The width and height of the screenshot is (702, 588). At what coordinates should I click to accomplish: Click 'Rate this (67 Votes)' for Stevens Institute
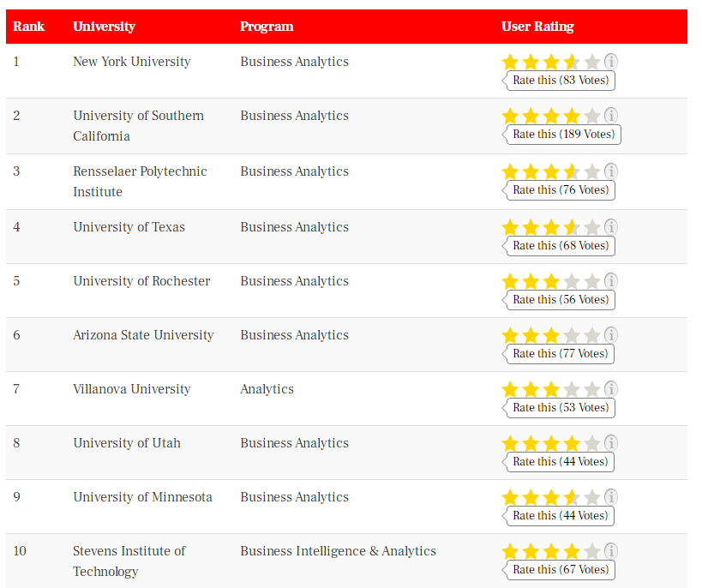561,570
